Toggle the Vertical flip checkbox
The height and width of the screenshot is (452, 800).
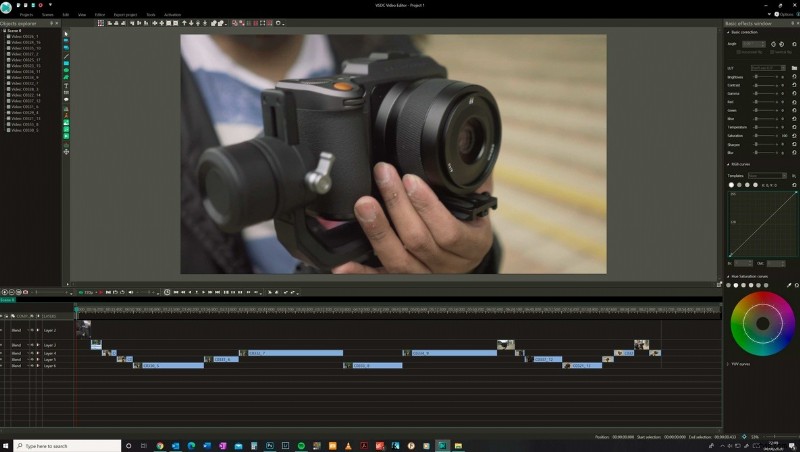click(x=772, y=52)
